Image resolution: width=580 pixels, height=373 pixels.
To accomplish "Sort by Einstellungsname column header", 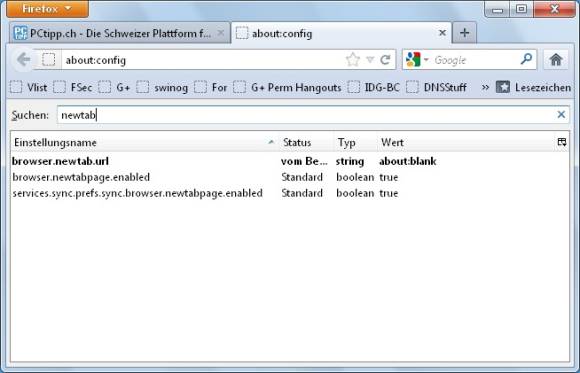I will 144,142.
